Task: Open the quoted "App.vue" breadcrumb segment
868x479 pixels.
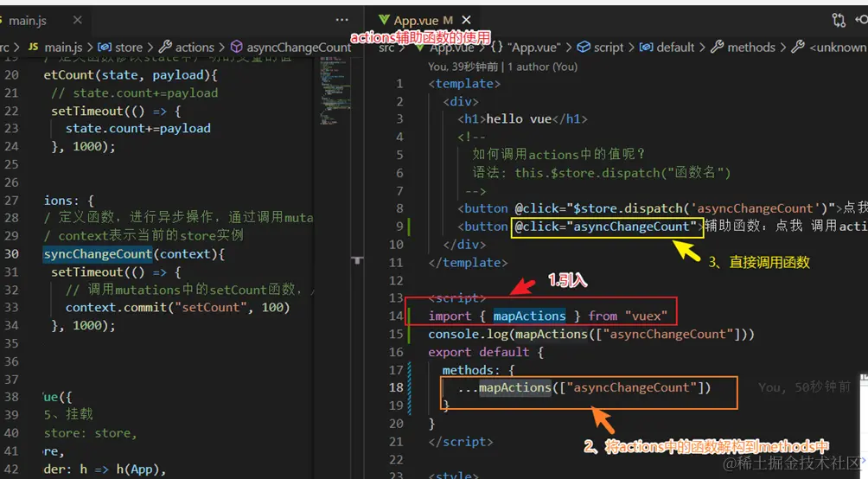Action: click(533, 48)
